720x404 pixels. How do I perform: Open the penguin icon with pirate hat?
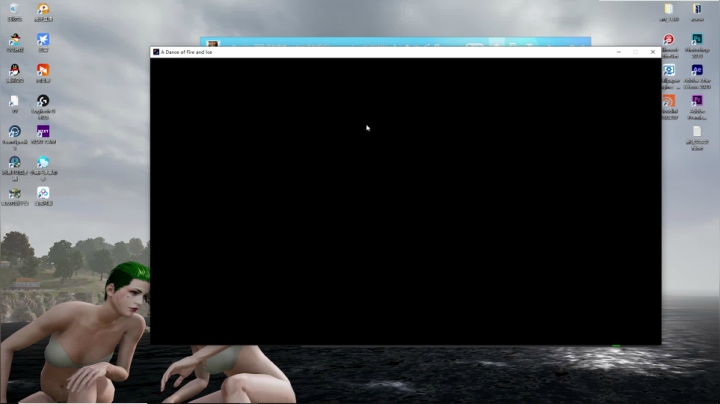[15, 39]
